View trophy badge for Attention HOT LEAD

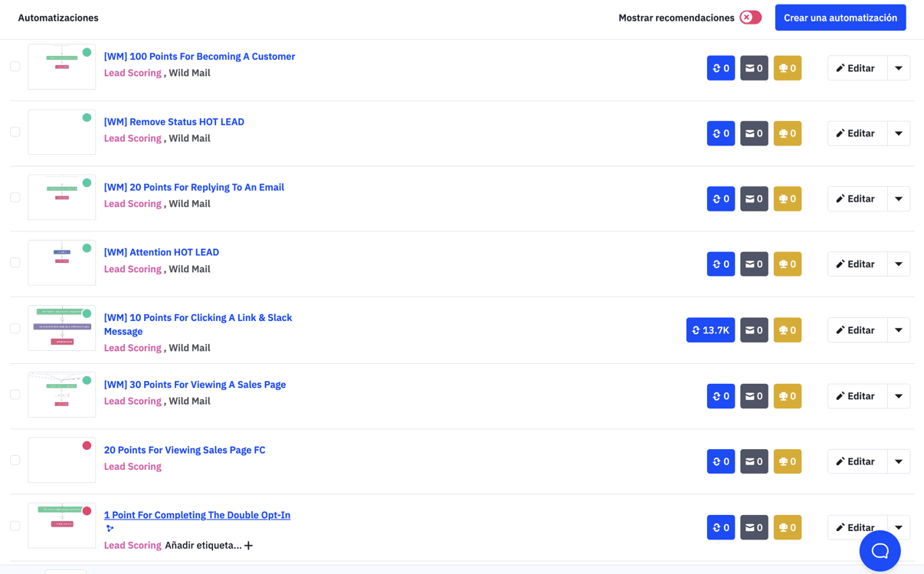pos(788,264)
